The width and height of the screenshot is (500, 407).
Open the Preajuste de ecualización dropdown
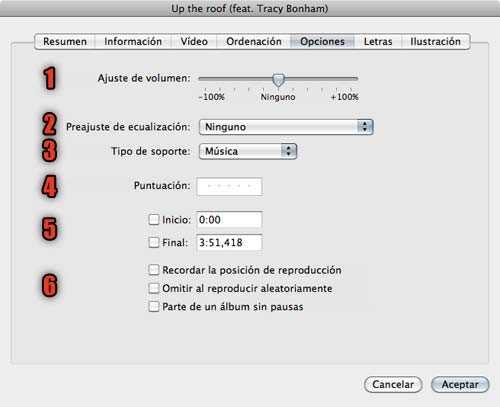[286, 127]
